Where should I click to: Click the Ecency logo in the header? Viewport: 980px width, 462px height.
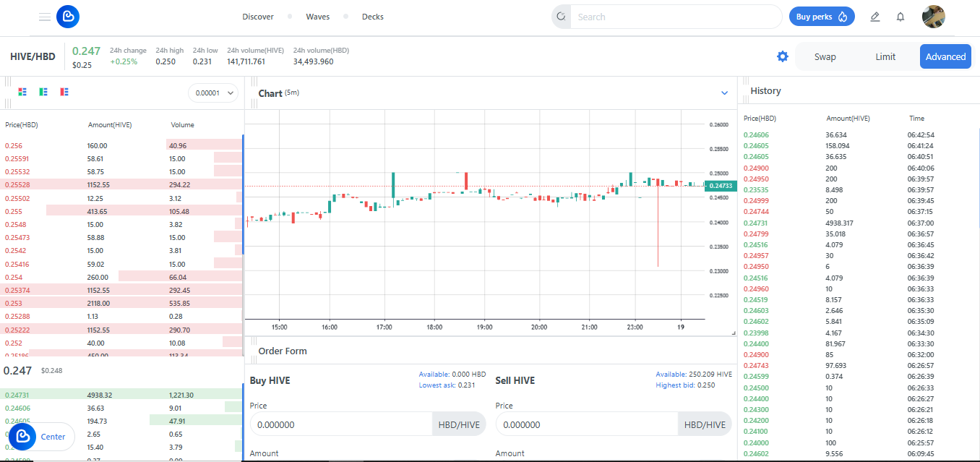67,17
